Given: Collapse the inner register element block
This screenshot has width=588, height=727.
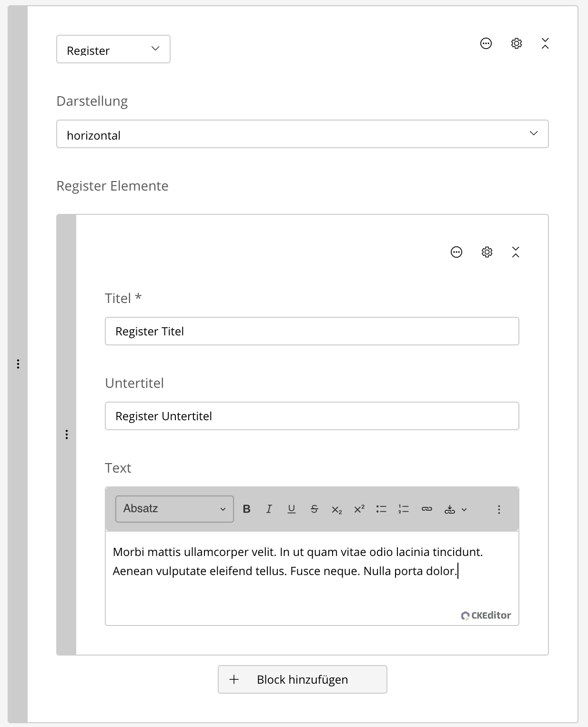Looking at the screenshot, I should (516, 252).
